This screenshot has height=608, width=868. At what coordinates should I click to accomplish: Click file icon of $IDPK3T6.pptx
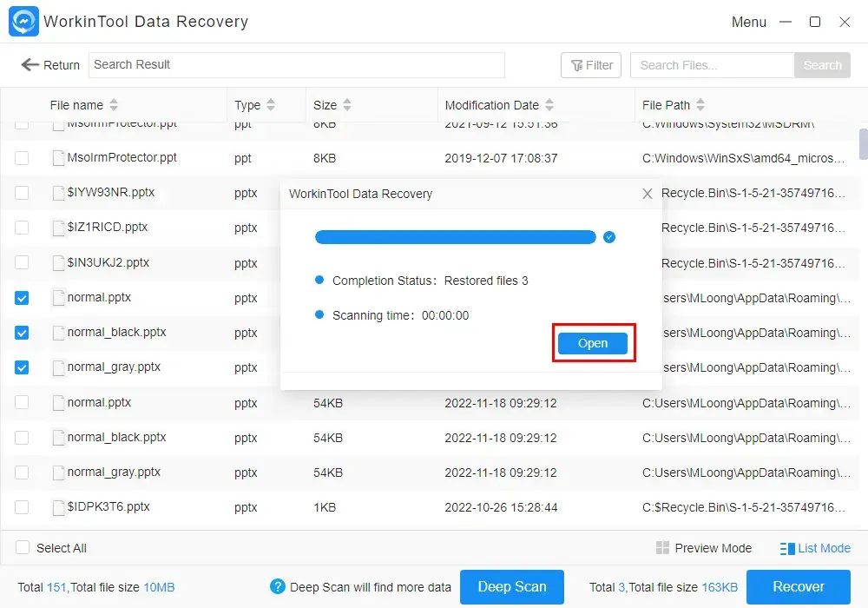point(58,507)
